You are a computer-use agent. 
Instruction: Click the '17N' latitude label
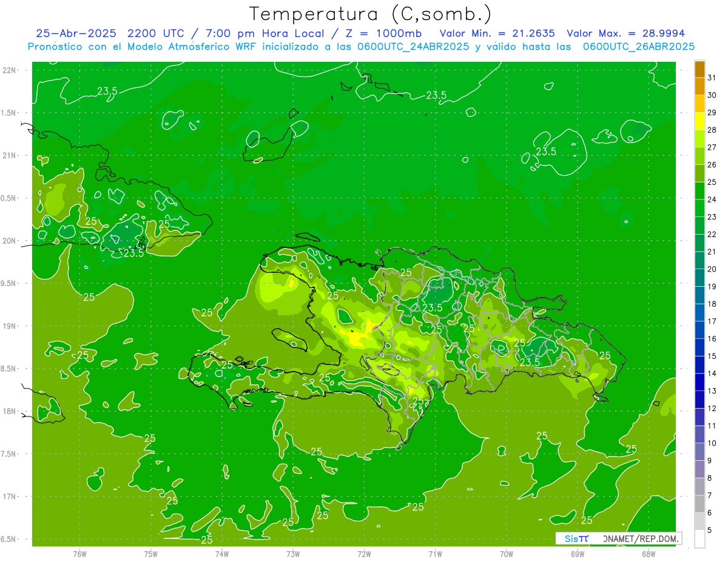(9, 497)
